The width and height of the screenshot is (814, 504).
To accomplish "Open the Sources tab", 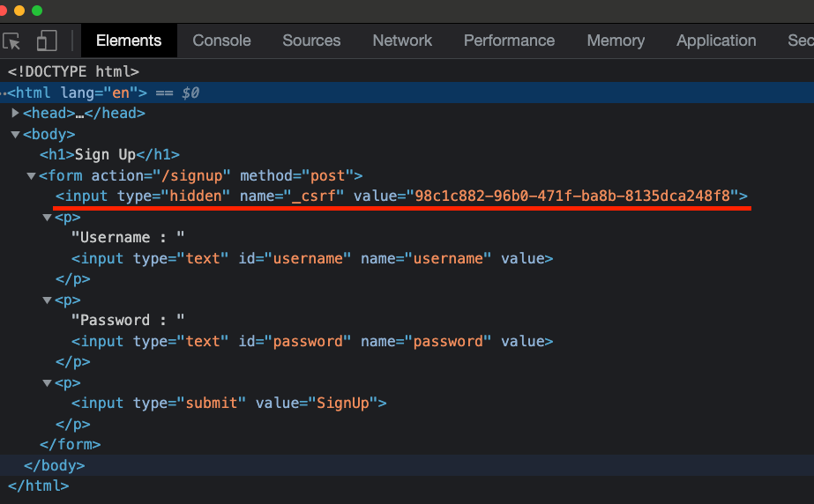I will point(311,41).
